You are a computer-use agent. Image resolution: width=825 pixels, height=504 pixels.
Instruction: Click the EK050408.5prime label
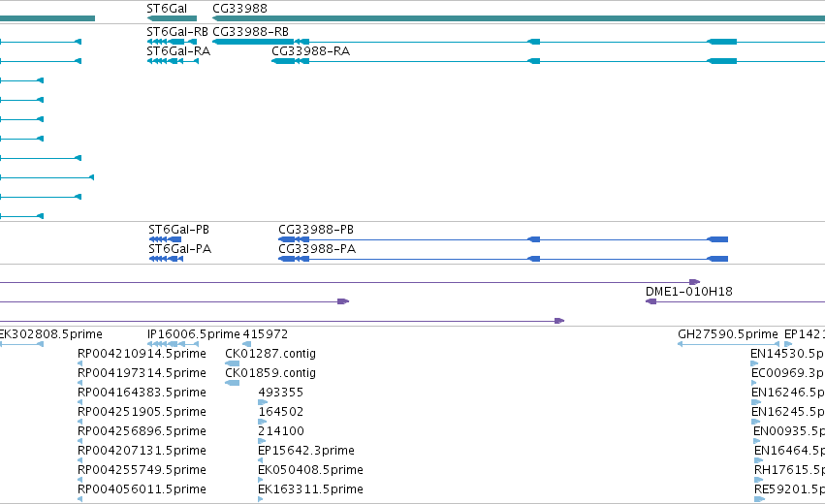(x=310, y=470)
